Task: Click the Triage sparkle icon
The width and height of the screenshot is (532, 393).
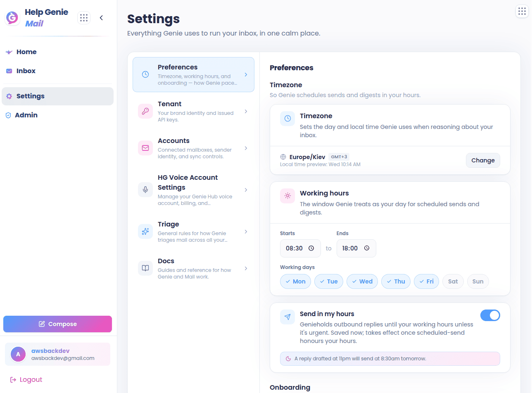Action: [x=145, y=231]
